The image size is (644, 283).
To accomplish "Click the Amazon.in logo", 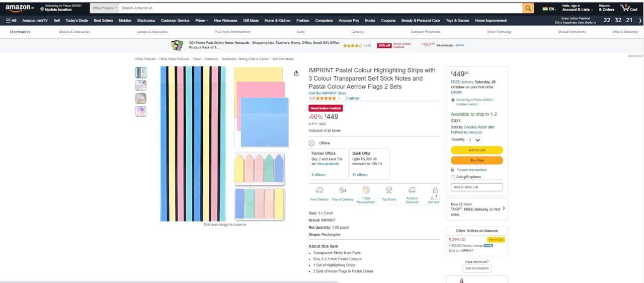I will (x=20, y=8).
